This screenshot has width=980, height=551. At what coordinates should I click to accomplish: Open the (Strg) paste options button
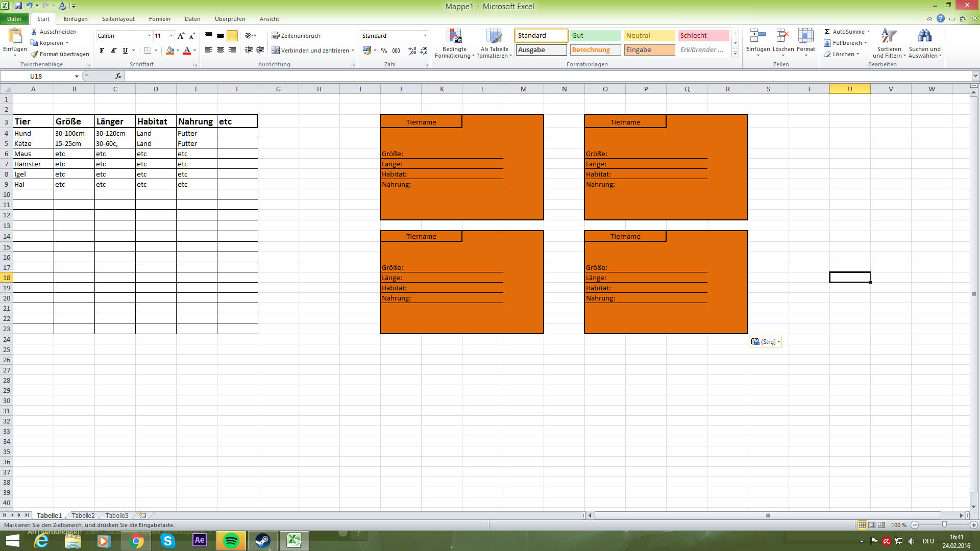(x=766, y=341)
